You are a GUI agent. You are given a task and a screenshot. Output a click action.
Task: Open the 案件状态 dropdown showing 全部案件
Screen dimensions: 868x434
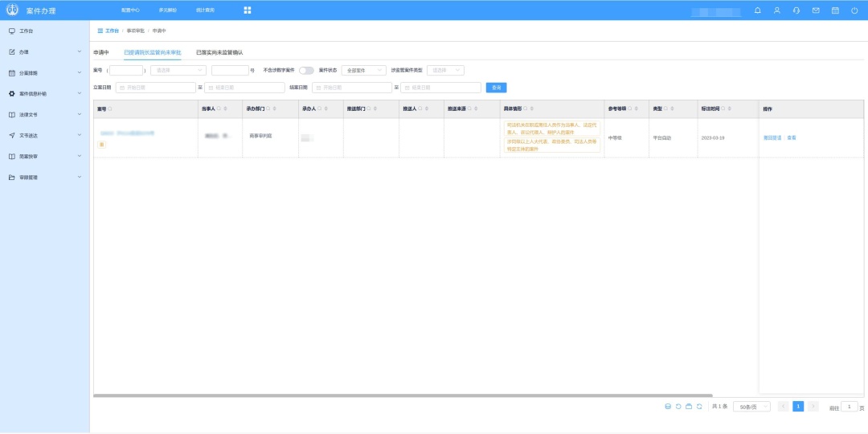[364, 71]
